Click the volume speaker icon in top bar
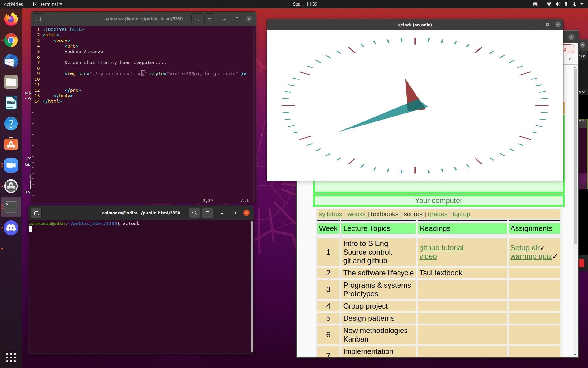Image resolution: width=588 pixels, height=368 pixels. click(557, 4)
